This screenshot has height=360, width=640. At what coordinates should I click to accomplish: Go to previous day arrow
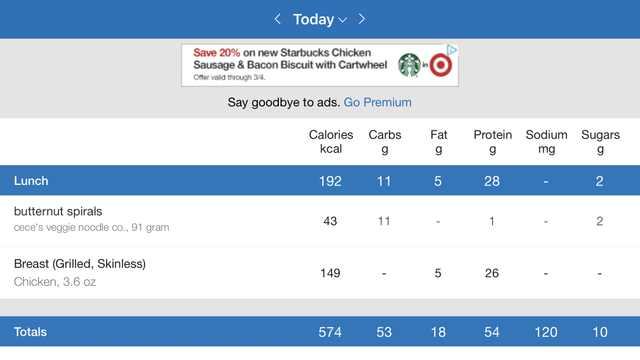[x=278, y=19]
